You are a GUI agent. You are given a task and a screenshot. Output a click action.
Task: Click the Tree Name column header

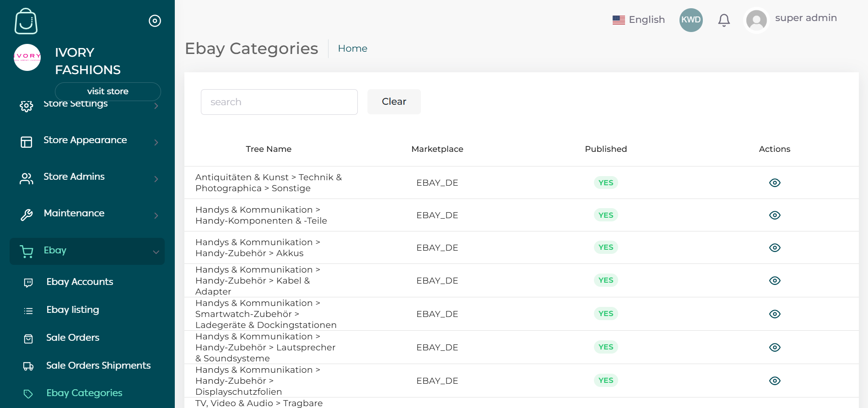[269, 149]
